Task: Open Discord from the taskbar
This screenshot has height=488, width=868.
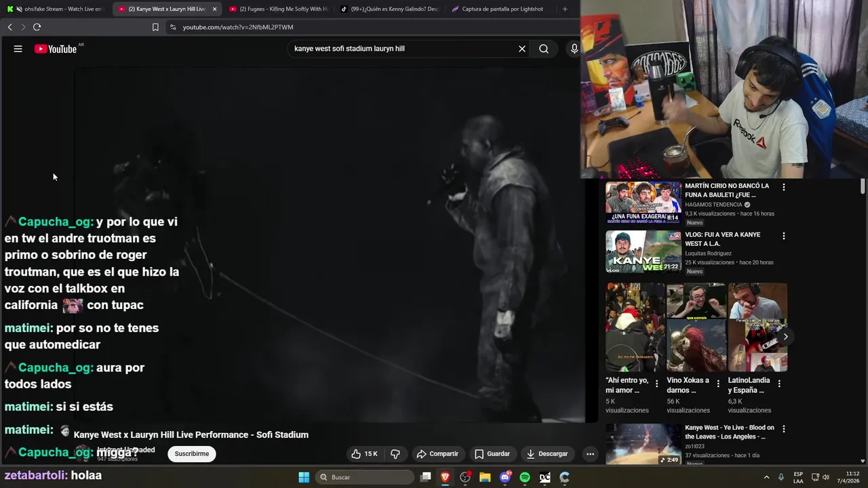Action: point(505,477)
